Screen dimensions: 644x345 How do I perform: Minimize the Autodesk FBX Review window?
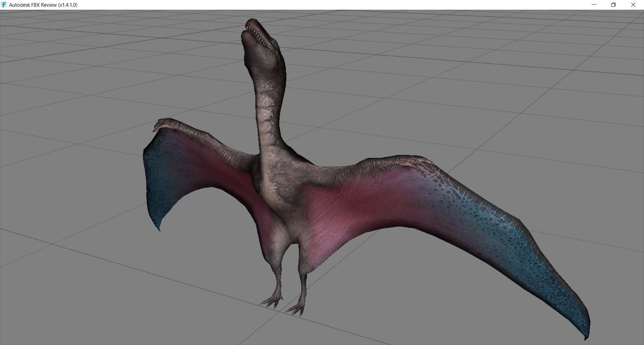tap(594, 5)
